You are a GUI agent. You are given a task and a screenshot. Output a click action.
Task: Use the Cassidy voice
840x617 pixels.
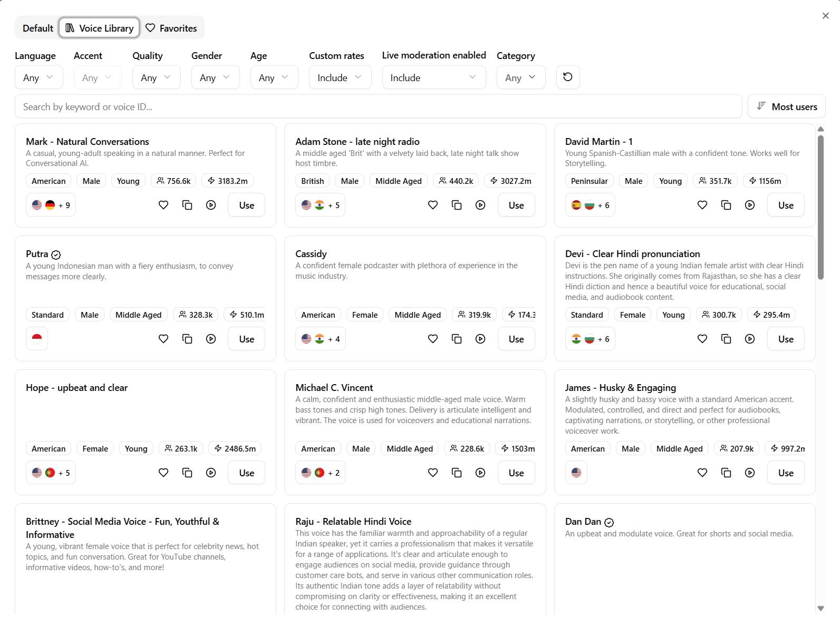pos(516,339)
